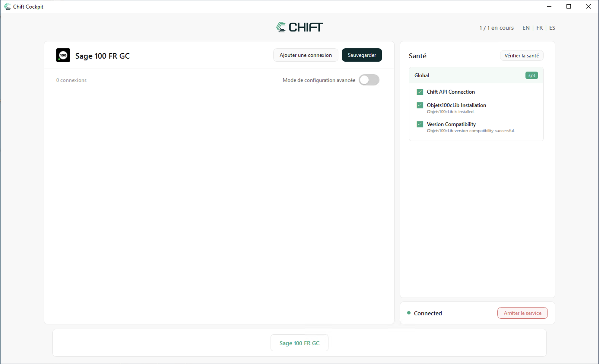599x364 pixels.
Task: Click the 3/3 Global health badge
Action: [531, 75]
